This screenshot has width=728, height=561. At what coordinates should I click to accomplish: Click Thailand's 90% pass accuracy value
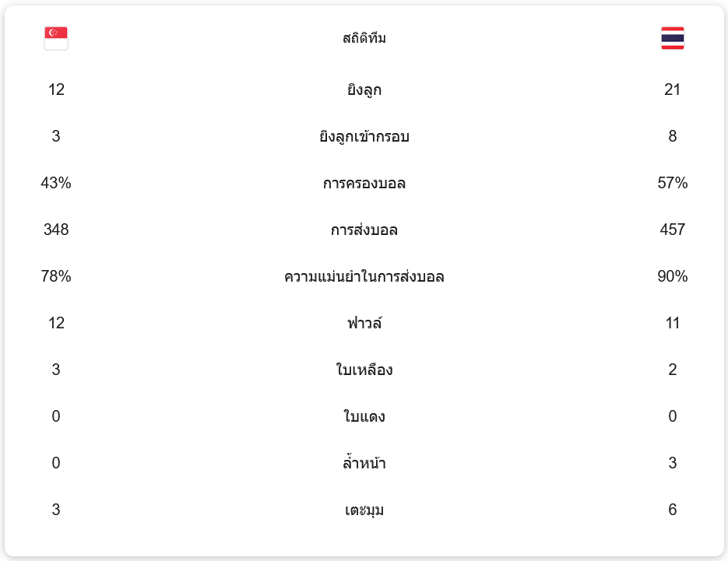(x=672, y=276)
